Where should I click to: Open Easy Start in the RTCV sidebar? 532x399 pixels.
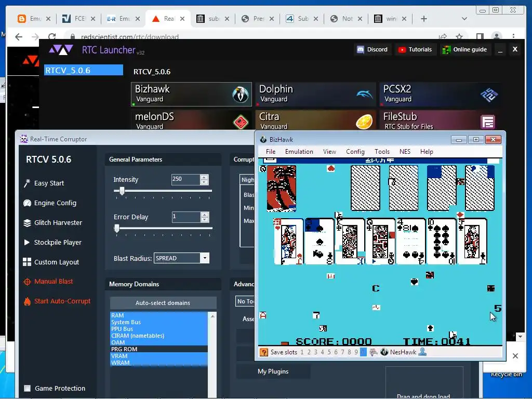pyautogui.click(x=44, y=183)
